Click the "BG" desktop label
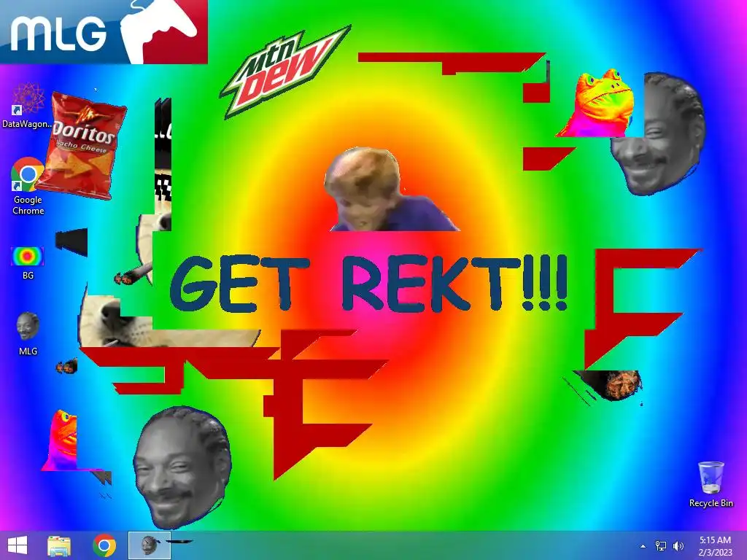 coord(28,275)
